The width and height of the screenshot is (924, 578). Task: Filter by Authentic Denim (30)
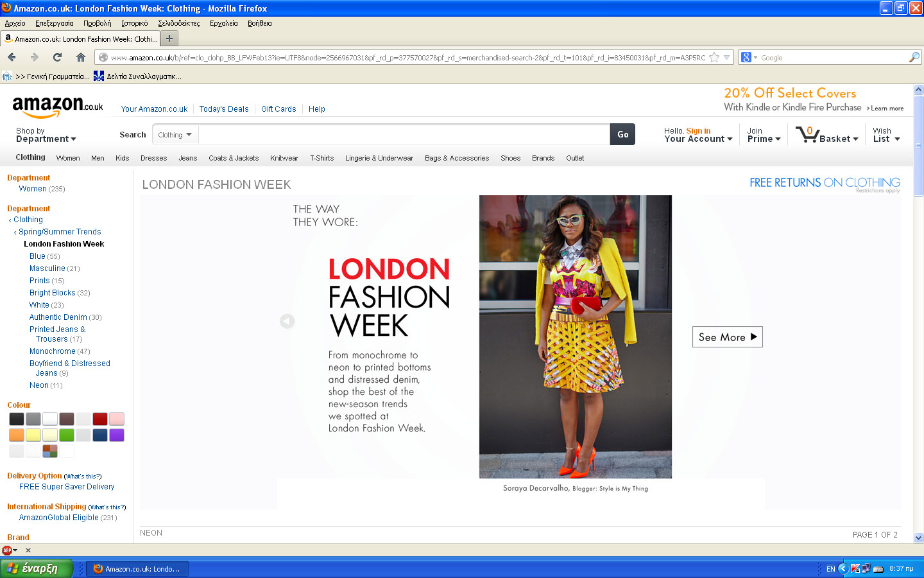pos(65,317)
